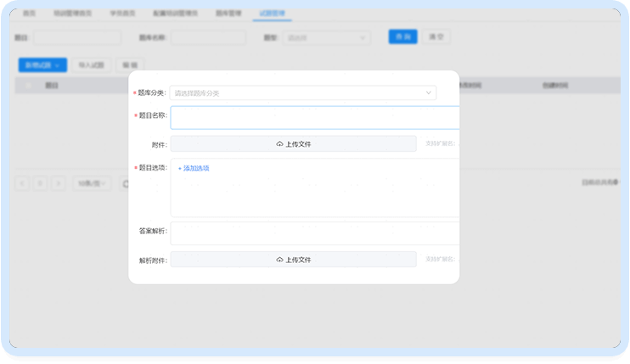Image resolution: width=630 pixels, height=364 pixels.
Task: Click the 清空 reset button
Action: coord(437,37)
